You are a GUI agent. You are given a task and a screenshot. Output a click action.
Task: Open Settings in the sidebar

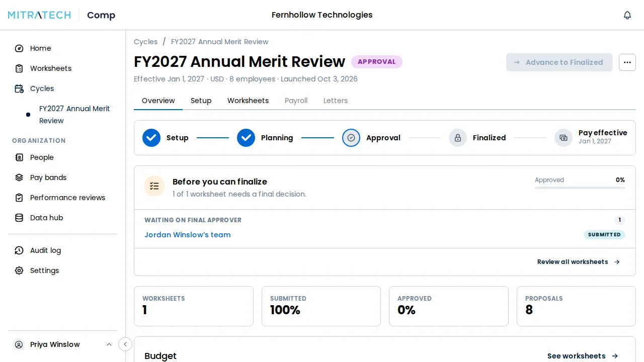pos(62,270)
